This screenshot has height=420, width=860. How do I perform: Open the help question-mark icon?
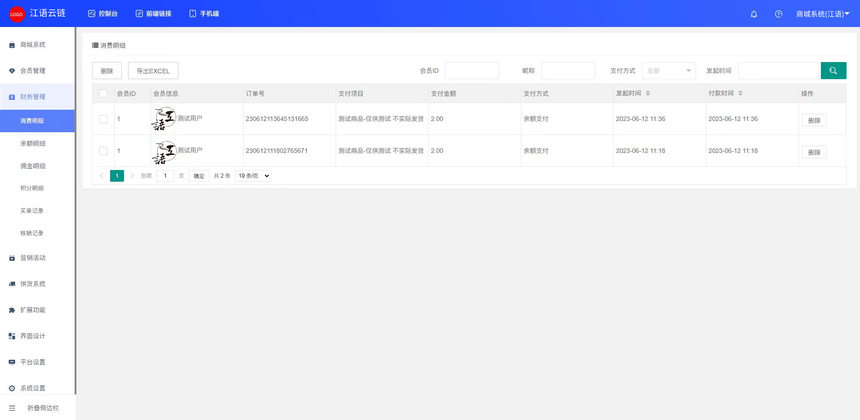click(x=778, y=14)
